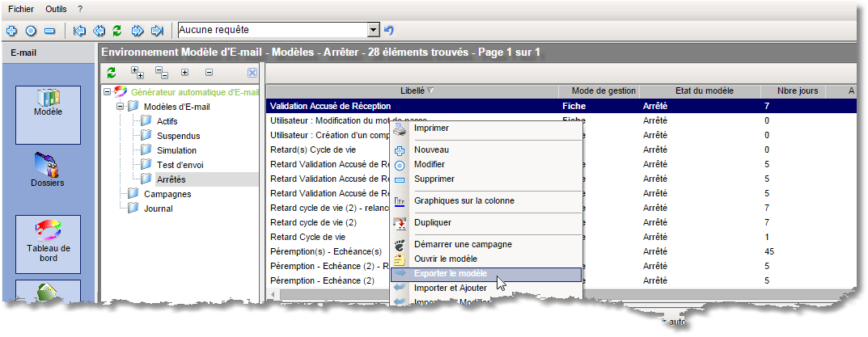
Task: Choose Exporter le modèle in context menu
Action: pos(487,273)
